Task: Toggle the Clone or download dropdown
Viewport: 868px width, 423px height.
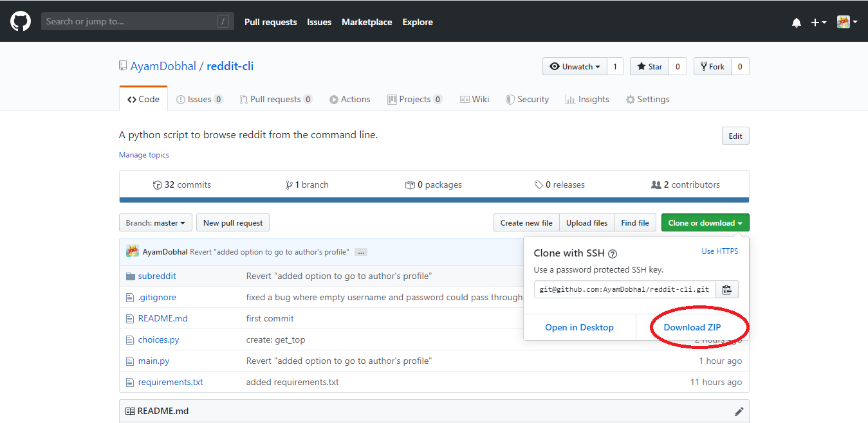Action: [x=705, y=223]
